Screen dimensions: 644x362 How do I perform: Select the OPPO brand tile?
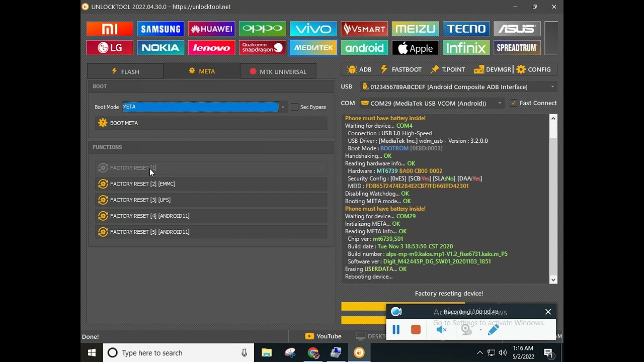click(262, 29)
